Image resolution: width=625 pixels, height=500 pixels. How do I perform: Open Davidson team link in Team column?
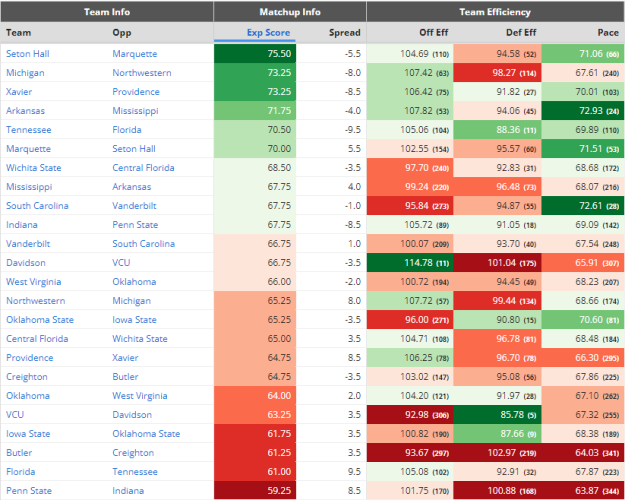tap(26, 263)
